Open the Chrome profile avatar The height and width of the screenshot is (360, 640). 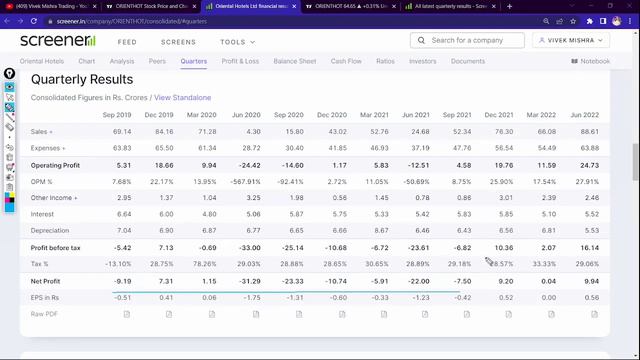[616, 21]
